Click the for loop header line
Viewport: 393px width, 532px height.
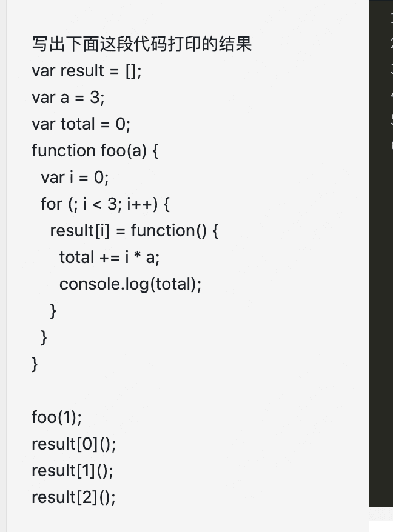(105, 204)
